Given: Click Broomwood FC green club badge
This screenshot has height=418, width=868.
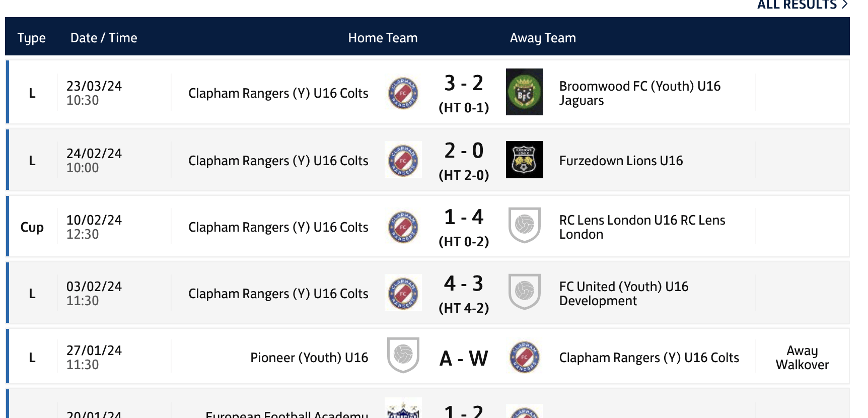Looking at the screenshot, I should point(524,92).
